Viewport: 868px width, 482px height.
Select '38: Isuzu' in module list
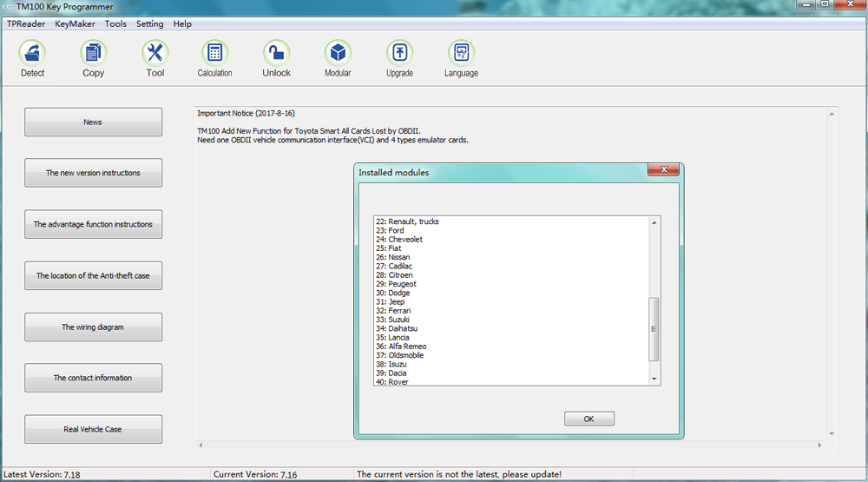point(391,364)
